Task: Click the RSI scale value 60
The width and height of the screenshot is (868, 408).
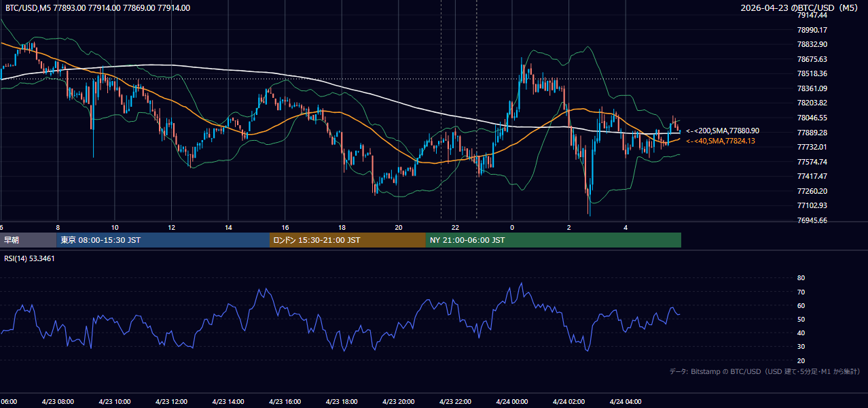Action: pos(801,305)
